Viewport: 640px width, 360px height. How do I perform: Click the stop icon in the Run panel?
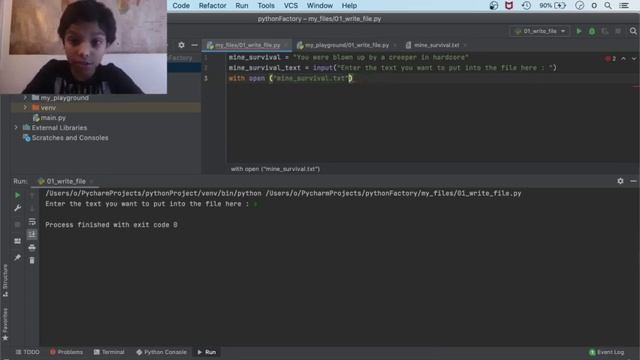click(18, 224)
